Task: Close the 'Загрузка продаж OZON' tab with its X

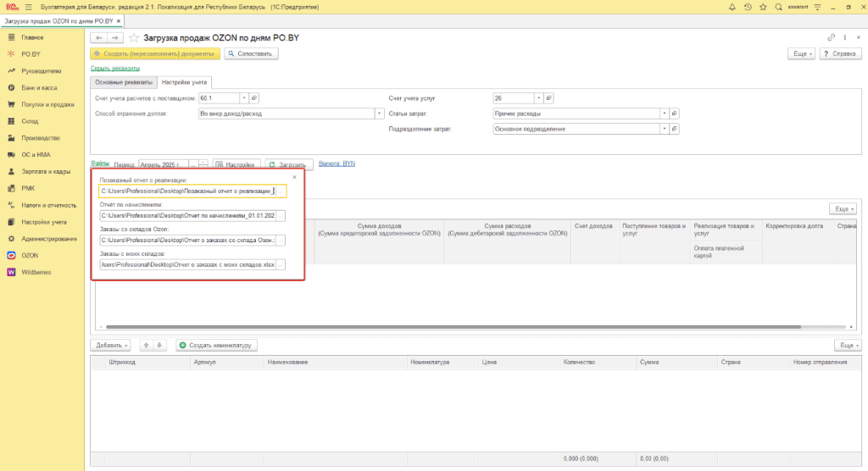Action: click(119, 21)
